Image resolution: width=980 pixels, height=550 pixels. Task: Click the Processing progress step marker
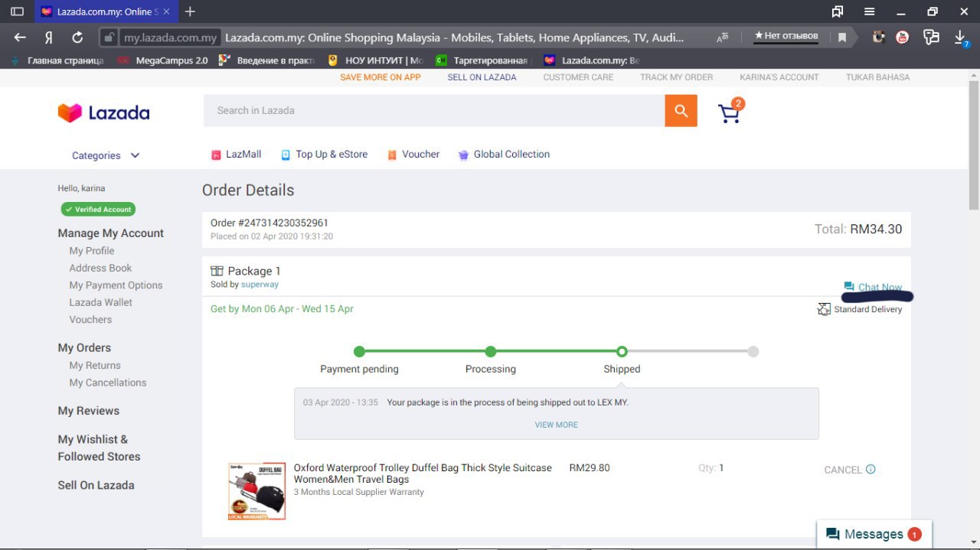pyautogui.click(x=491, y=351)
